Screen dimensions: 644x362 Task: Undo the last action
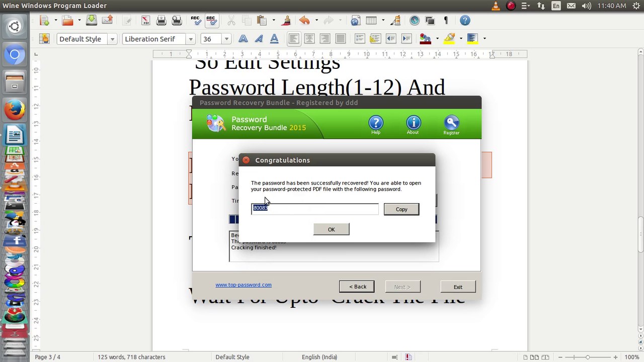(304, 21)
